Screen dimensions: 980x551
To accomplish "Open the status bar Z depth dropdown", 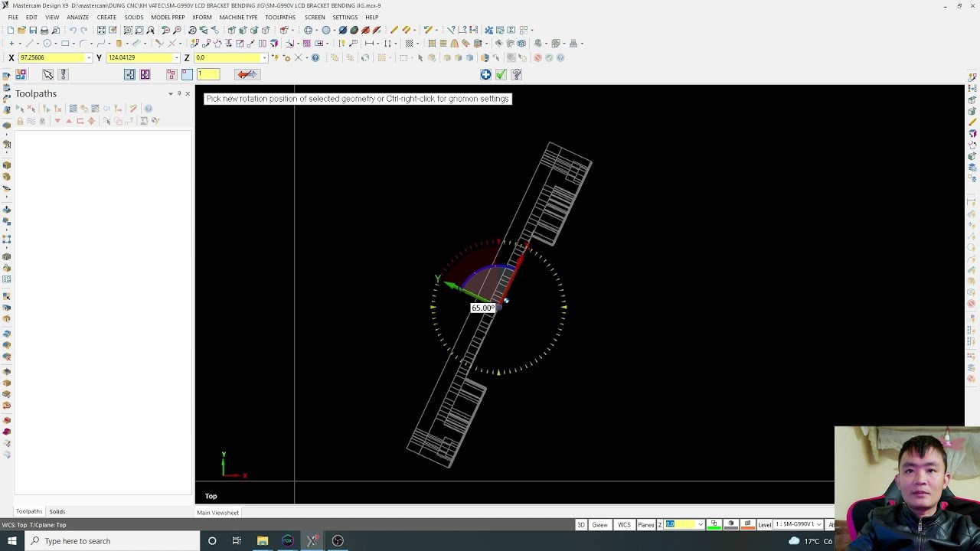I will 701,524.
